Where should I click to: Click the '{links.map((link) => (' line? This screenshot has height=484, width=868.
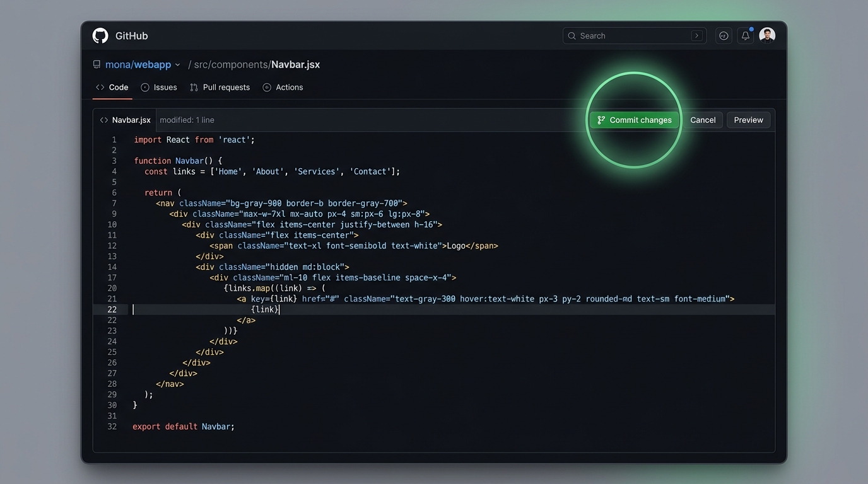tap(274, 289)
